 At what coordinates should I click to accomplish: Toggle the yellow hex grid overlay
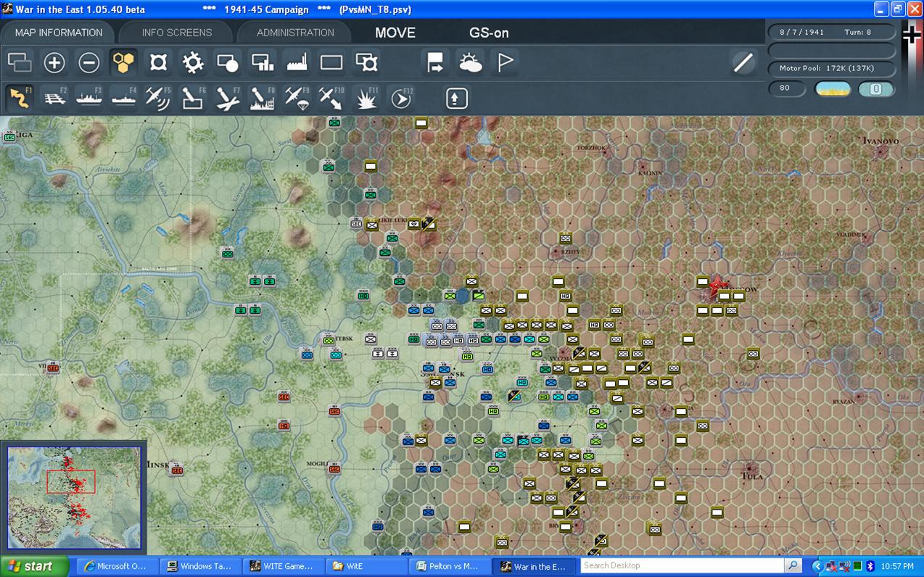(124, 63)
